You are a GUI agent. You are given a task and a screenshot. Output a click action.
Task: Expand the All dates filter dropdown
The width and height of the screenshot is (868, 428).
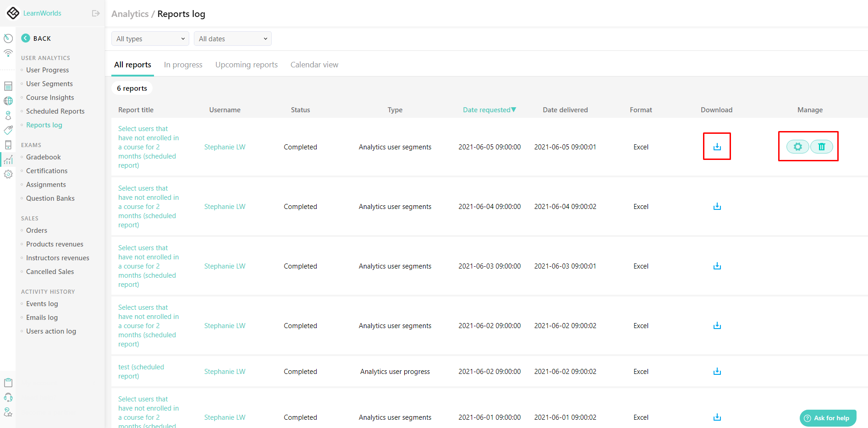[233, 39]
